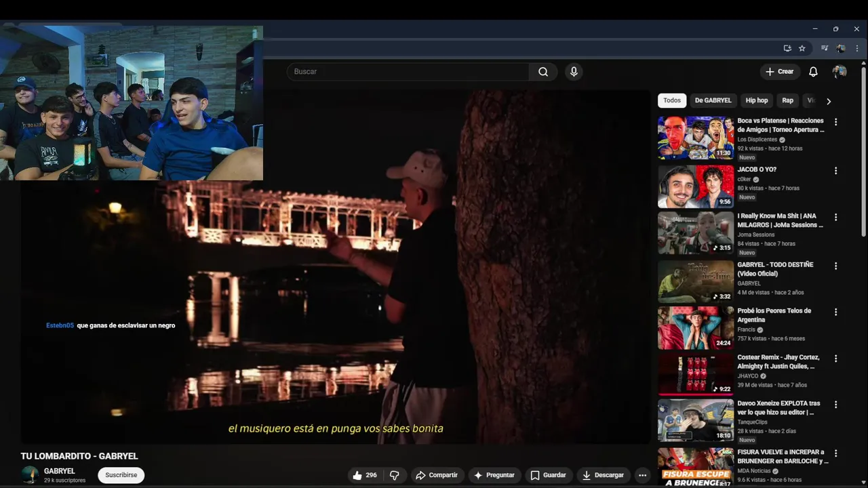Open options for FISURA VUELVE A INCREPAR video

click(835, 453)
